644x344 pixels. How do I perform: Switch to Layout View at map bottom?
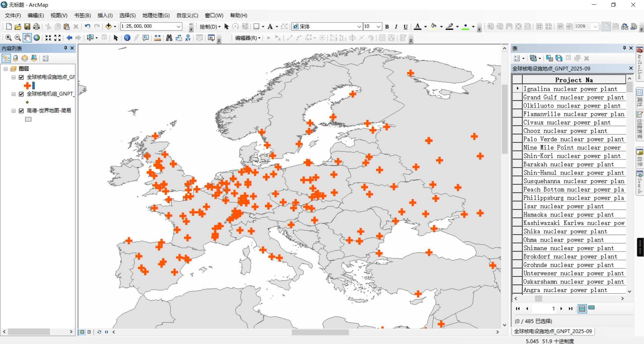tap(89, 332)
